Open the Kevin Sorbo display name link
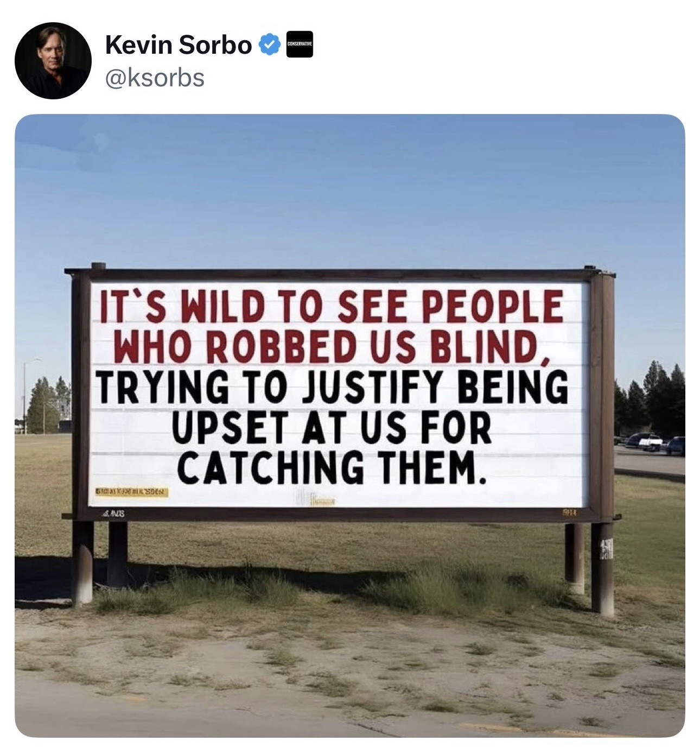The width and height of the screenshot is (700, 754). point(179,45)
